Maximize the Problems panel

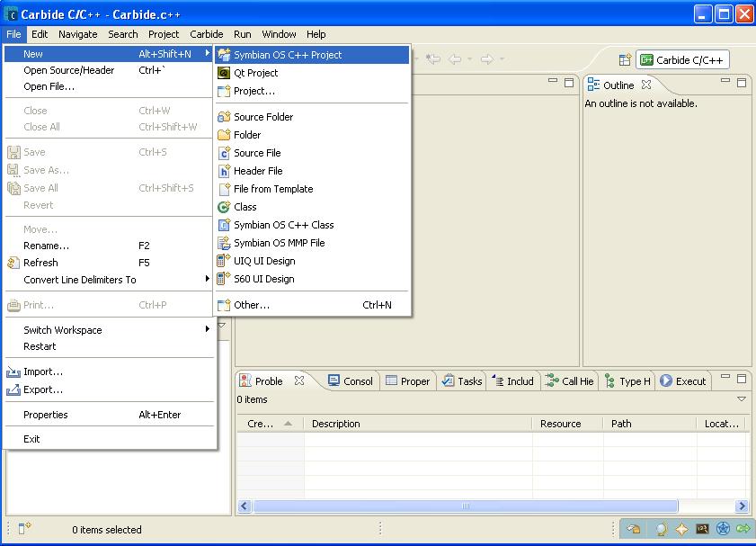click(x=742, y=379)
